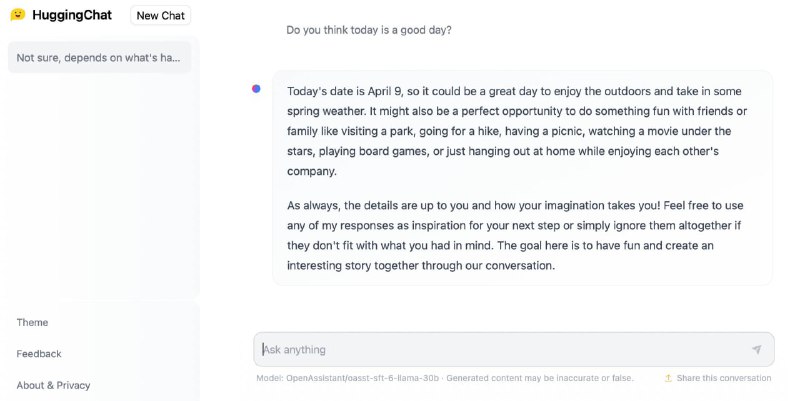The image size is (800, 401).
Task: Click the response paragraph starting "As always, the details"
Action: [x=515, y=235]
